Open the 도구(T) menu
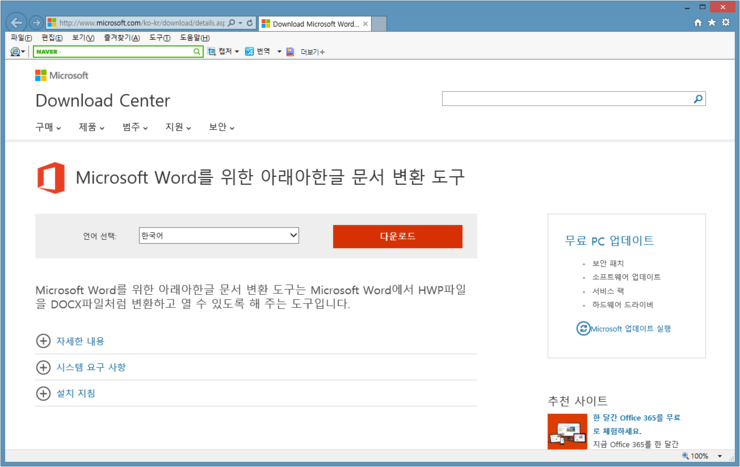This screenshot has height=467, width=740. click(x=160, y=38)
